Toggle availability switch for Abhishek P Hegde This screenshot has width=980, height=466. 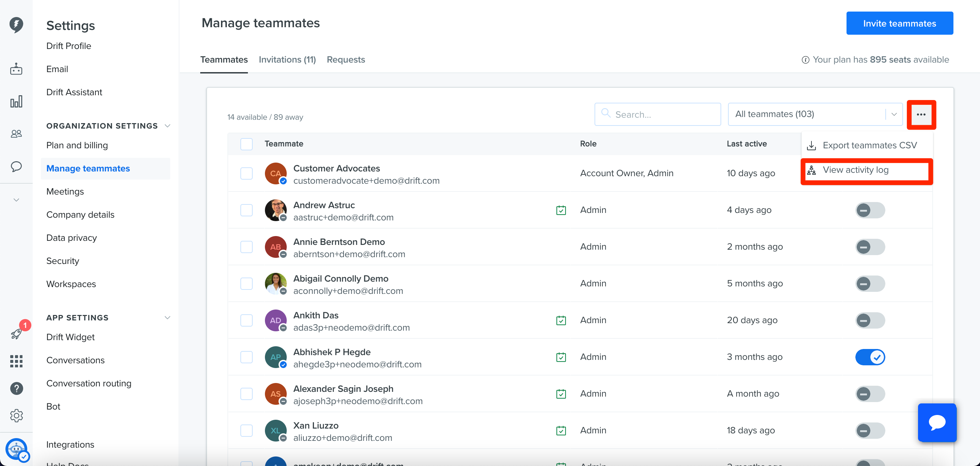[870, 357]
